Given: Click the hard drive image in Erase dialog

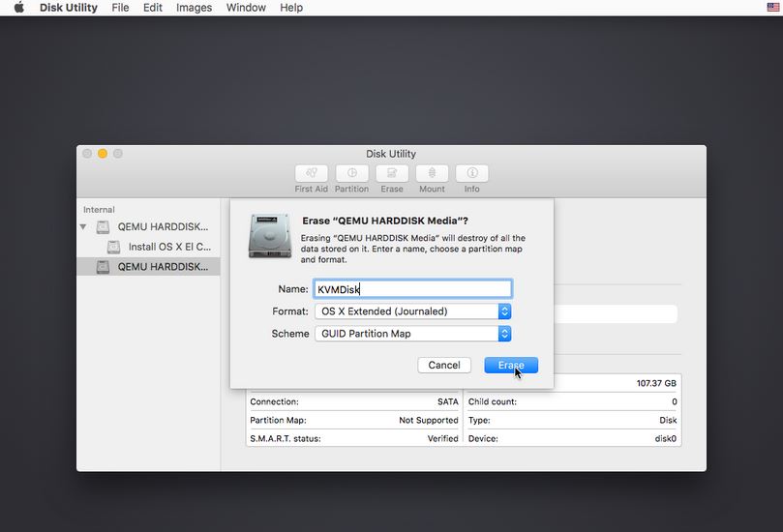Looking at the screenshot, I should pyautogui.click(x=270, y=236).
